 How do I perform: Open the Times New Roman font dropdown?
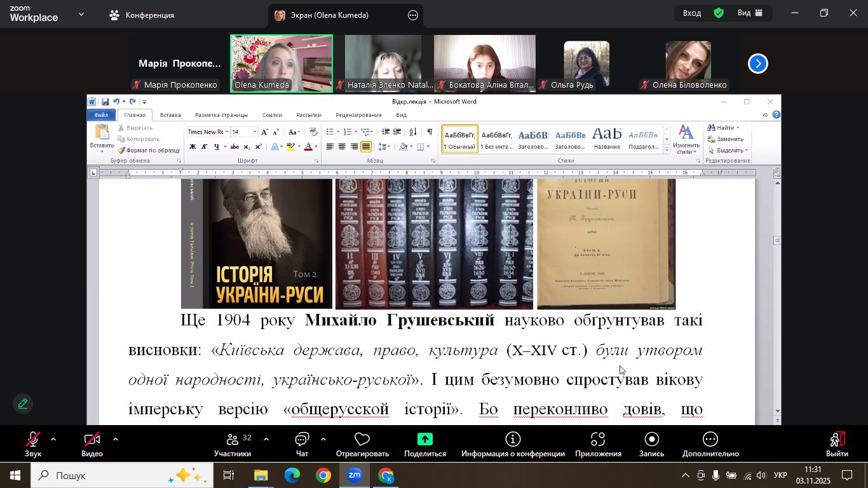pos(227,132)
